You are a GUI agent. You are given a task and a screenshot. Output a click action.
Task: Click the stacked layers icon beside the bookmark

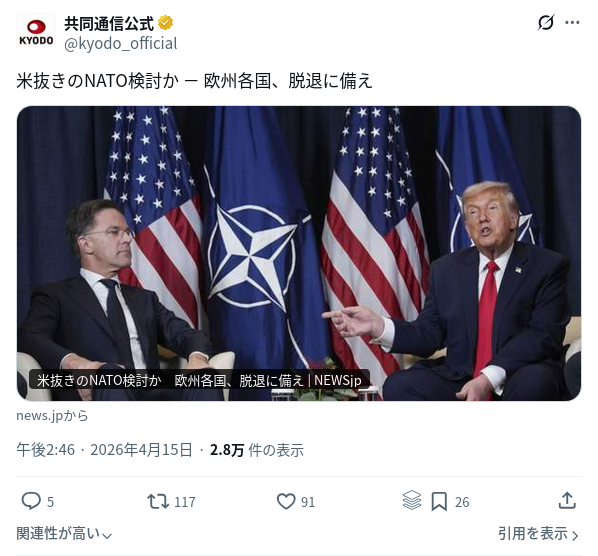point(412,500)
